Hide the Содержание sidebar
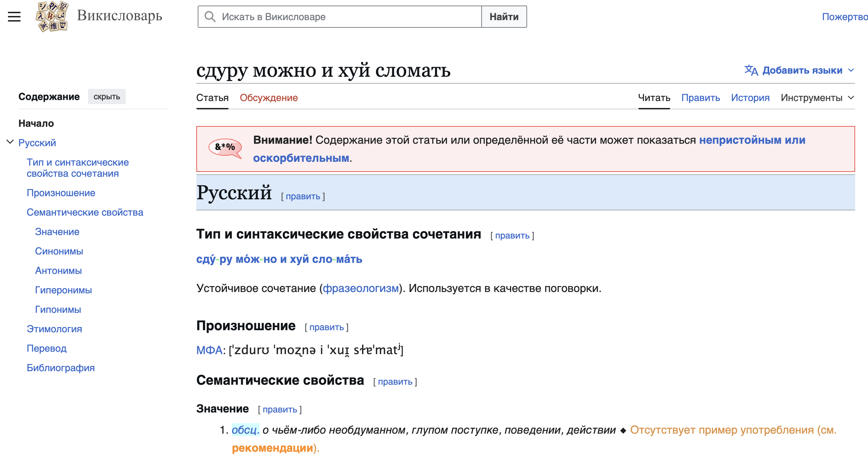This screenshot has width=868, height=459. point(107,97)
